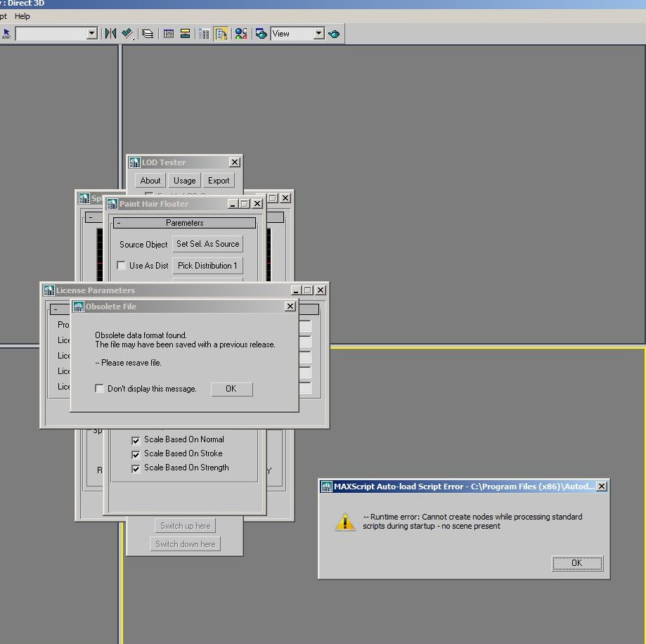646x644 pixels.
Task: Collapse the rollout in the Spl window
Action: tap(91, 217)
